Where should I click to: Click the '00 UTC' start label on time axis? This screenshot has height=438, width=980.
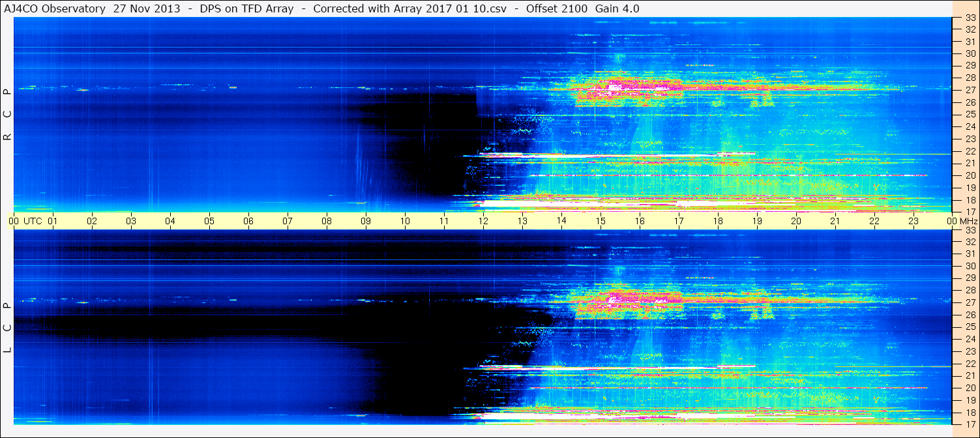(x=25, y=221)
